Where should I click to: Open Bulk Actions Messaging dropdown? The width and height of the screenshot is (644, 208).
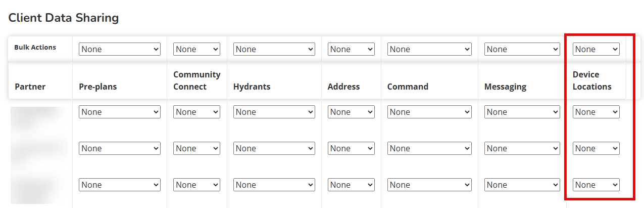pyautogui.click(x=522, y=49)
